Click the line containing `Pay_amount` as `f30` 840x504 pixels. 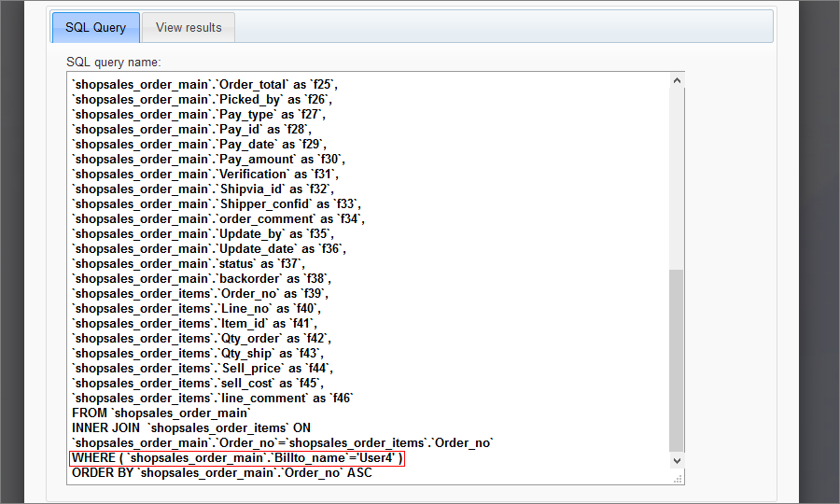click(209, 160)
